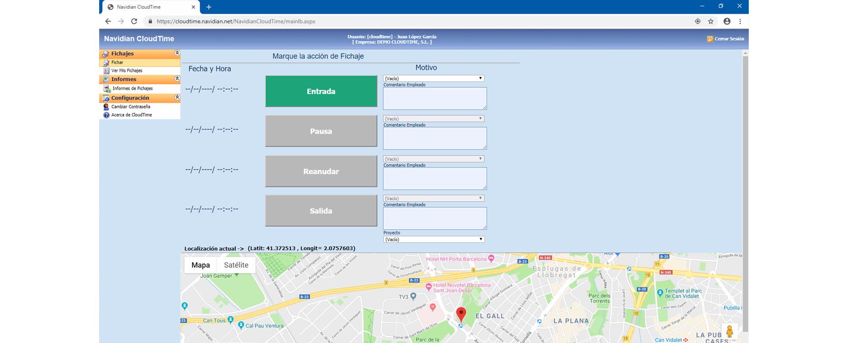Collapse the Fichajes sidebar section

click(177, 54)
